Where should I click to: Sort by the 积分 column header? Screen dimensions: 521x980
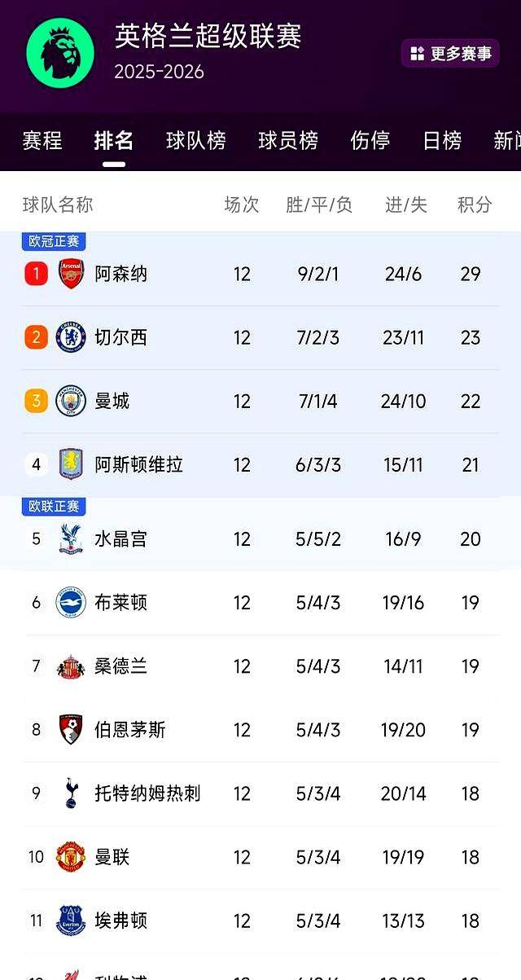point(475,204)
